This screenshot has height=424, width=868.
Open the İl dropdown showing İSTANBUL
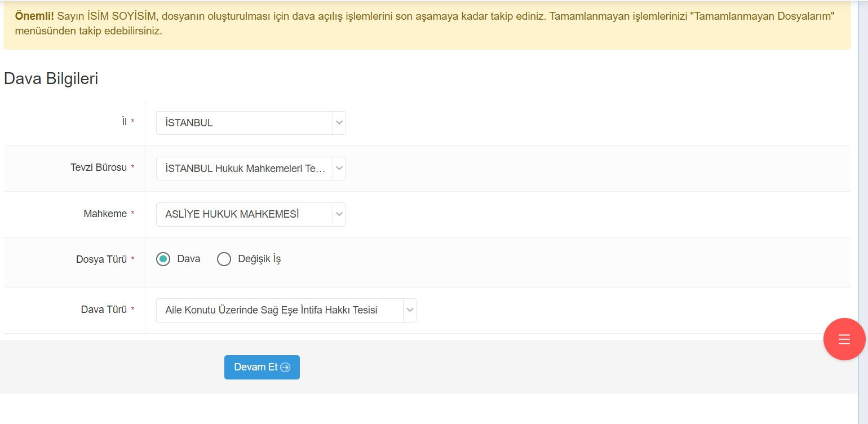pyautogui.click(x=245, y=123)
